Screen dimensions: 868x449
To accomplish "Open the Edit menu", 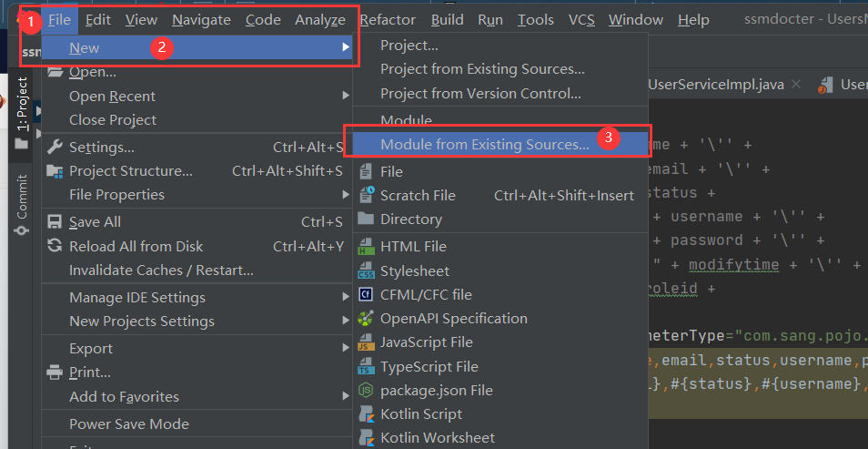I will (98, 20).
